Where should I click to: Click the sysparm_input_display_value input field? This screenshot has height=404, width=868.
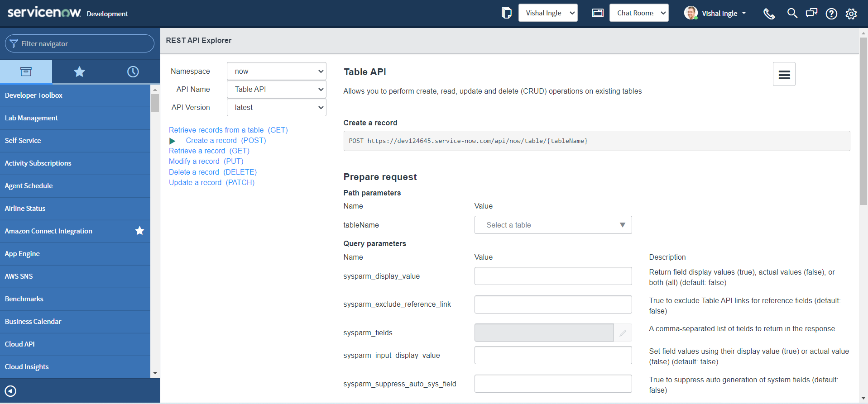pos(553,355)
